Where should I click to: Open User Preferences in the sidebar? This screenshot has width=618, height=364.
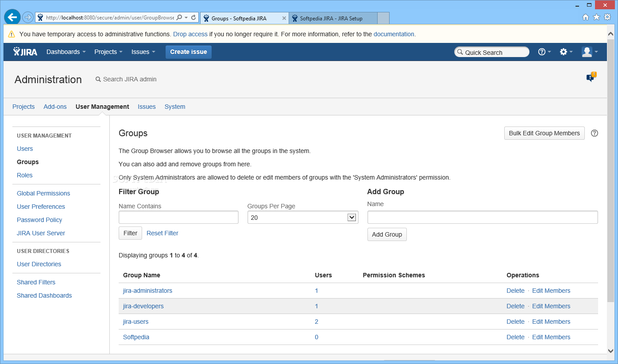coord(41,207)
